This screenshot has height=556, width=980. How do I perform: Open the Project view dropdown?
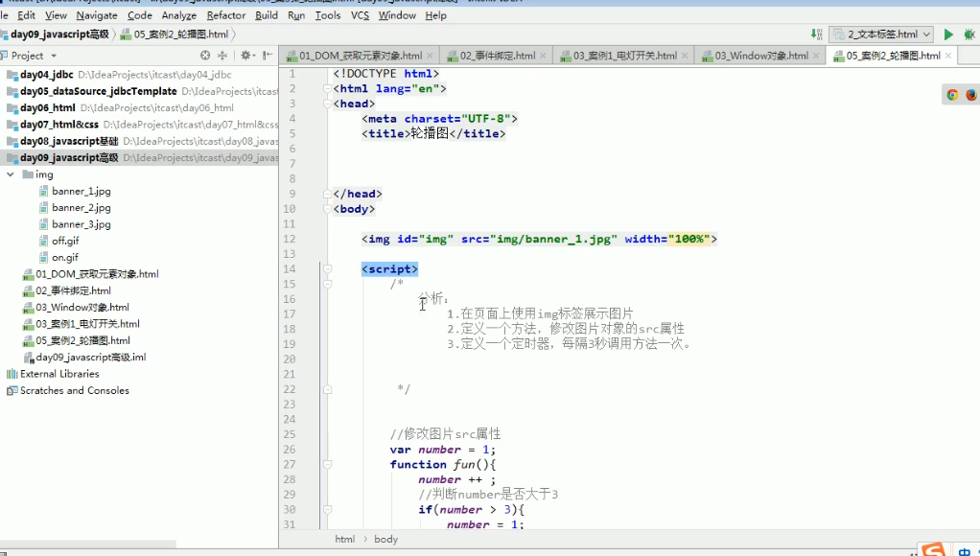54,56
